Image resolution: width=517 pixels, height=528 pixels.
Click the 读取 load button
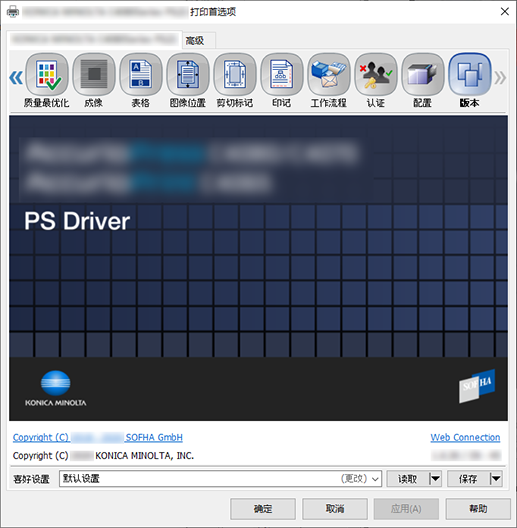(x=408, y=478)
